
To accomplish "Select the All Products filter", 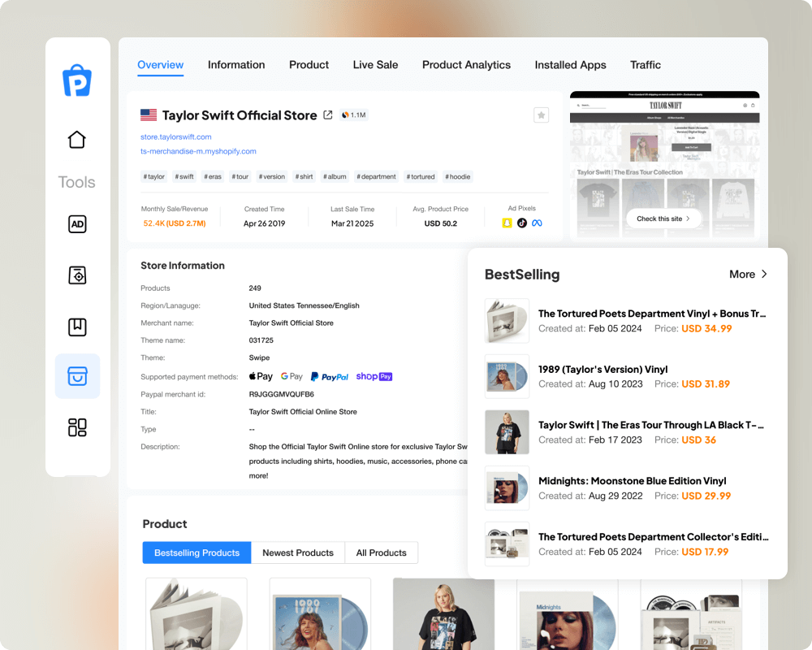I will coord(381,552).
